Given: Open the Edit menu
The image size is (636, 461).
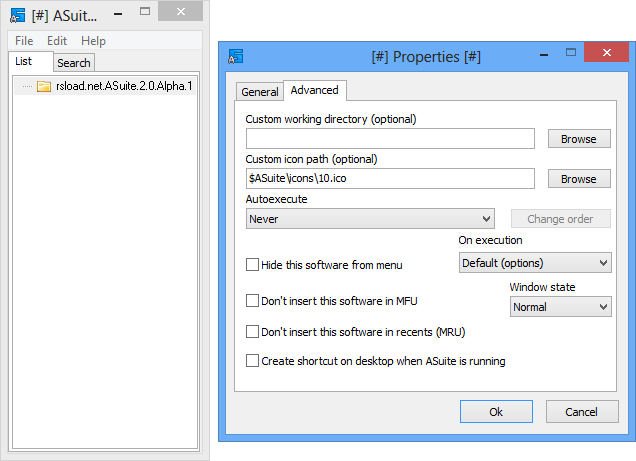Looking at the screenshot, I should tap(57, 41).
